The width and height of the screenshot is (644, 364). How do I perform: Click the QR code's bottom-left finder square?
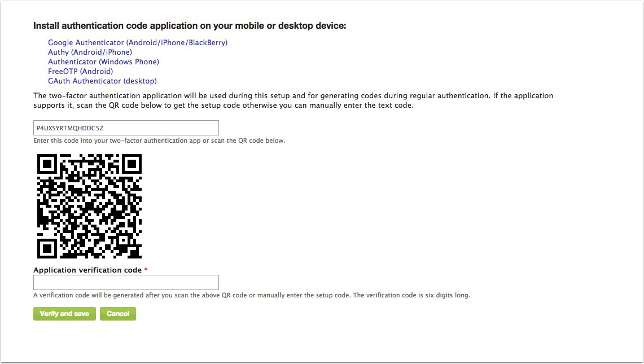click(x=47, y=248)
